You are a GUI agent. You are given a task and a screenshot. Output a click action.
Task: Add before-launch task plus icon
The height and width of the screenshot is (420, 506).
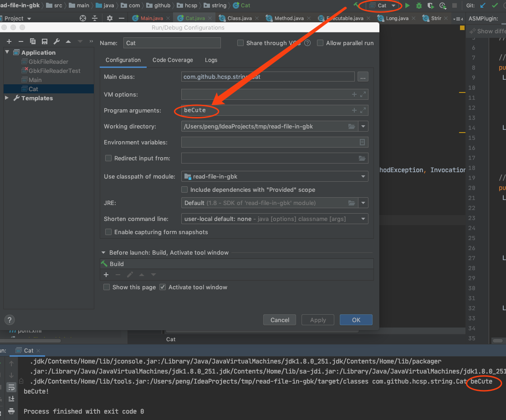point(106,275)
